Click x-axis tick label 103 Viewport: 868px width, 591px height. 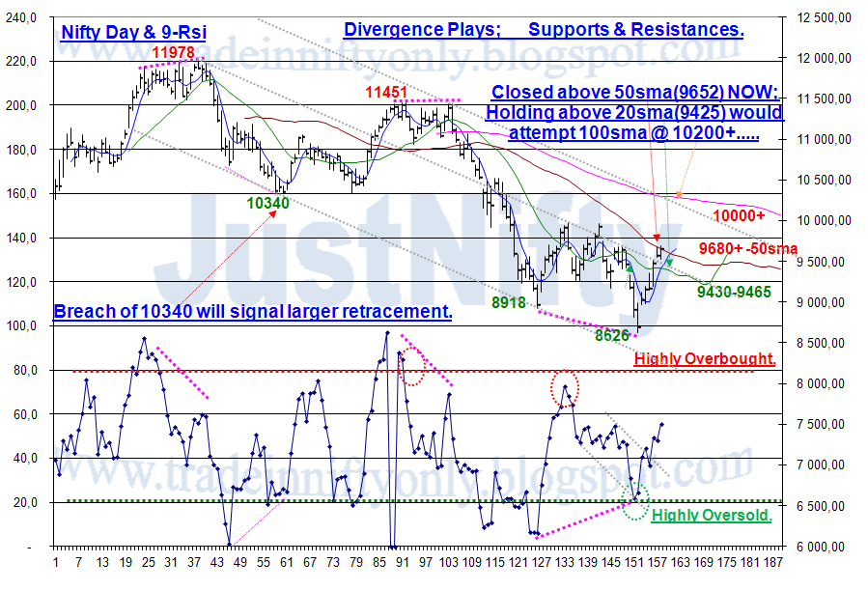click(448, 563)
